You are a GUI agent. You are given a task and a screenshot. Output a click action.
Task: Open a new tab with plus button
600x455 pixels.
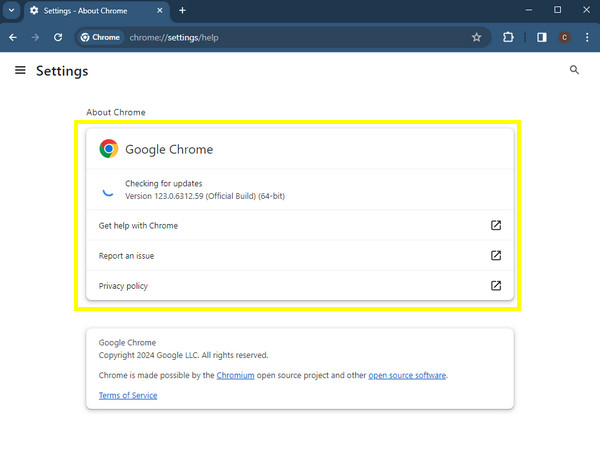[183, 11]
